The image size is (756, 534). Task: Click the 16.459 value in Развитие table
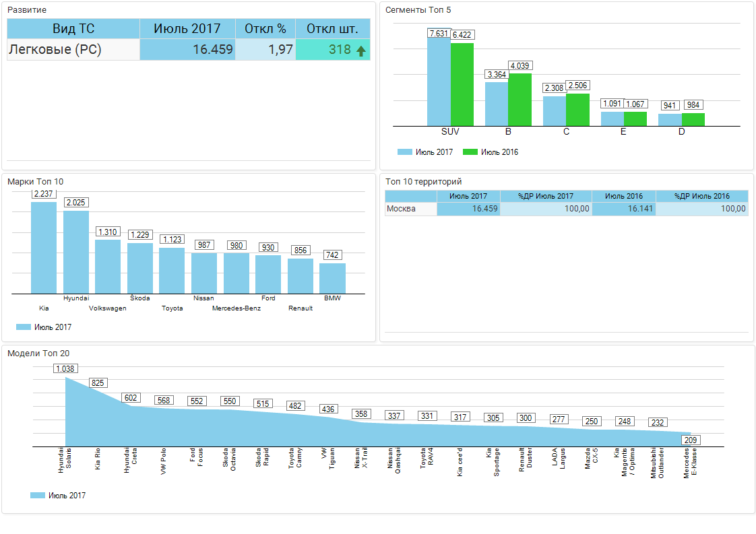212,50
